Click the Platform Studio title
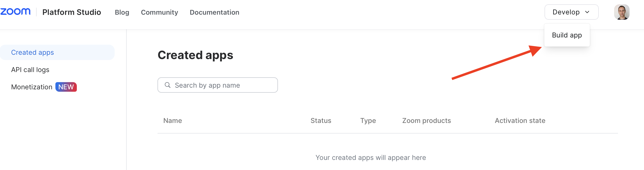644x170 pixels. click(x=72, y=12)
